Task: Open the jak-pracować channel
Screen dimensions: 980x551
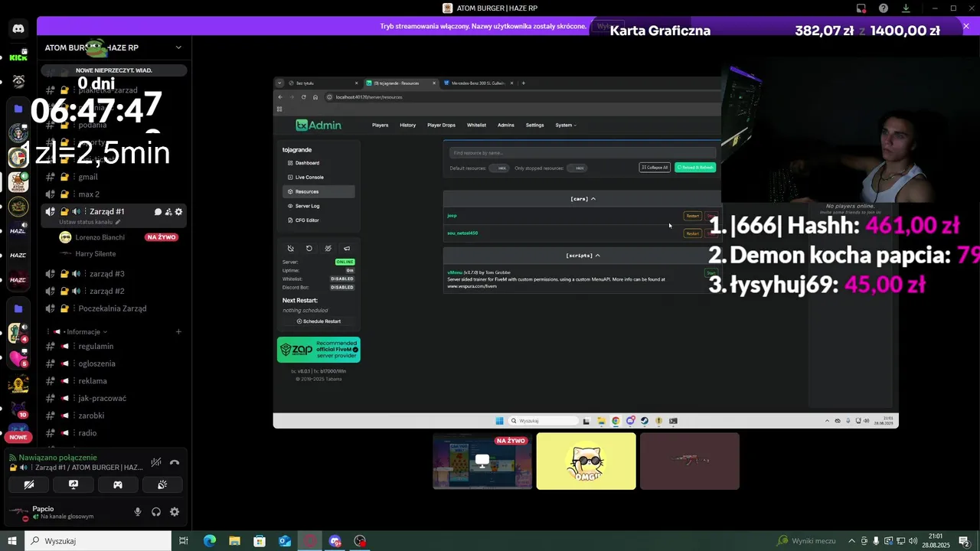Action: click(x=113, y=399)
